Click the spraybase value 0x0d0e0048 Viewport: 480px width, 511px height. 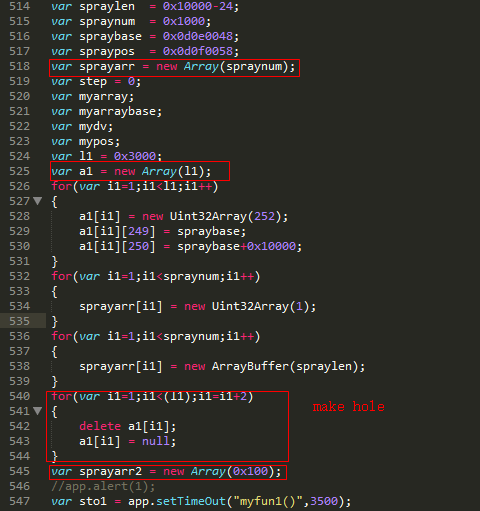point(198,36)
